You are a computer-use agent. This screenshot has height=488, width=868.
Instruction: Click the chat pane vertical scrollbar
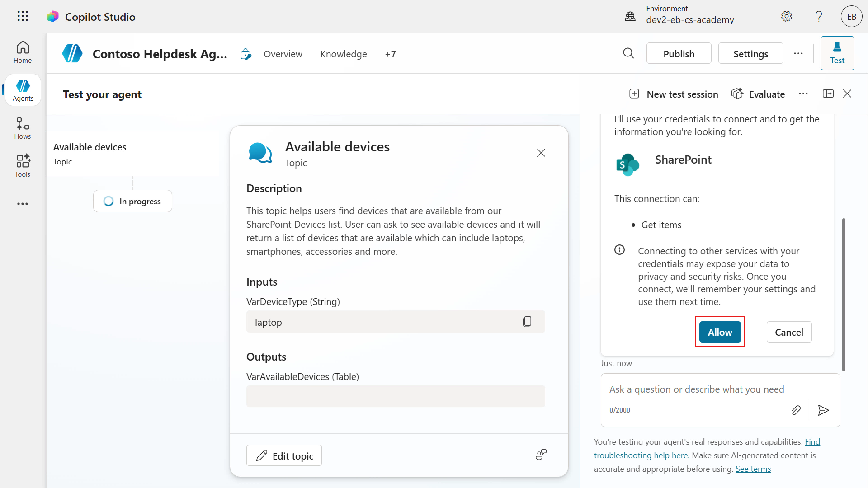tap(844, 294)
